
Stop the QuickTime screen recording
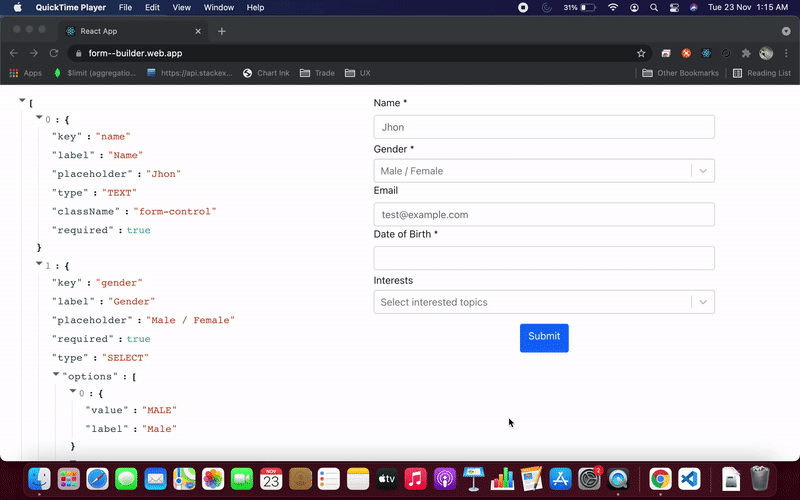(523, 8)
